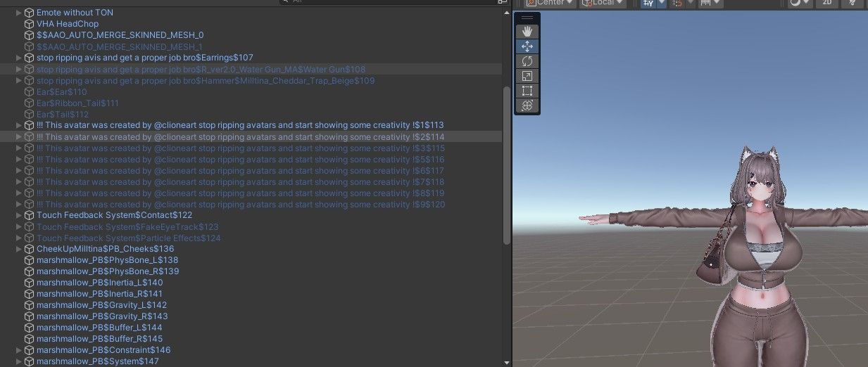The width and height of the screenshot is (868, 367).
Task: Select the Rotate tool
Action: [527, 61]
